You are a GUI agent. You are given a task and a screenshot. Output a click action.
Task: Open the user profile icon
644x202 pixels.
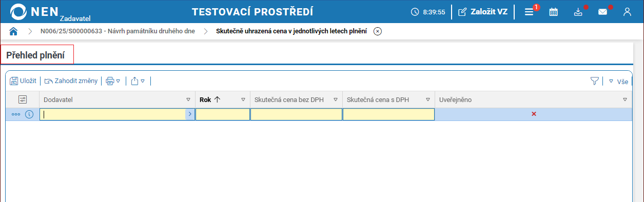point(627,12)
